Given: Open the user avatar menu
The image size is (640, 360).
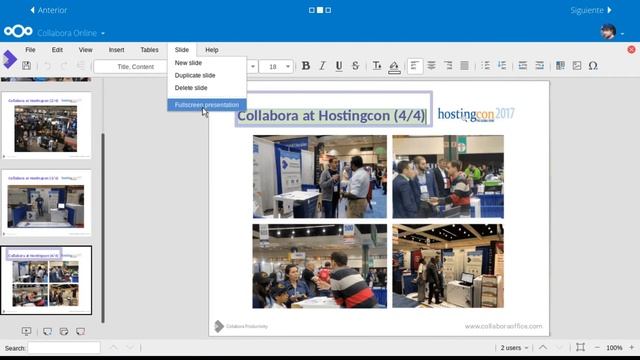Looking at the screenshot, I should (608, 32).
